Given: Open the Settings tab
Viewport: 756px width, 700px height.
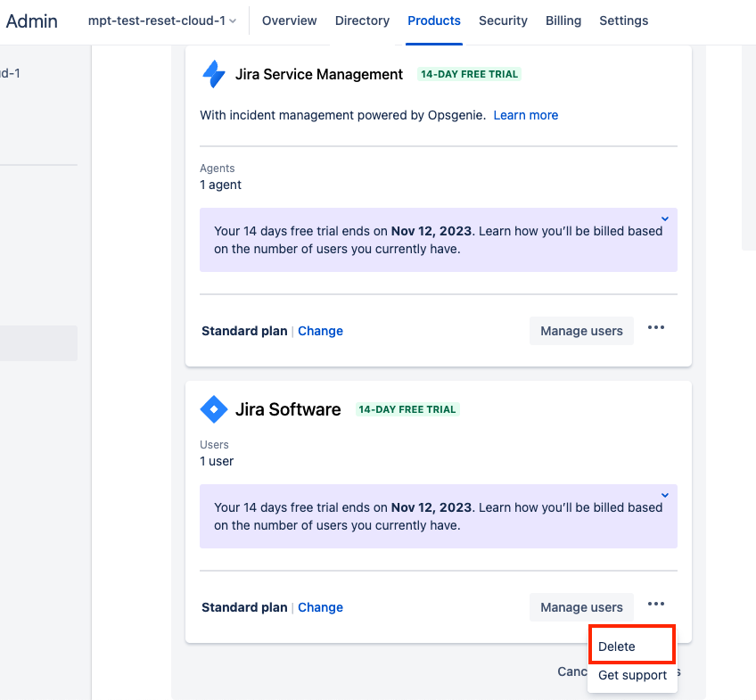Looking at the screenshot, I should point(624,21).
